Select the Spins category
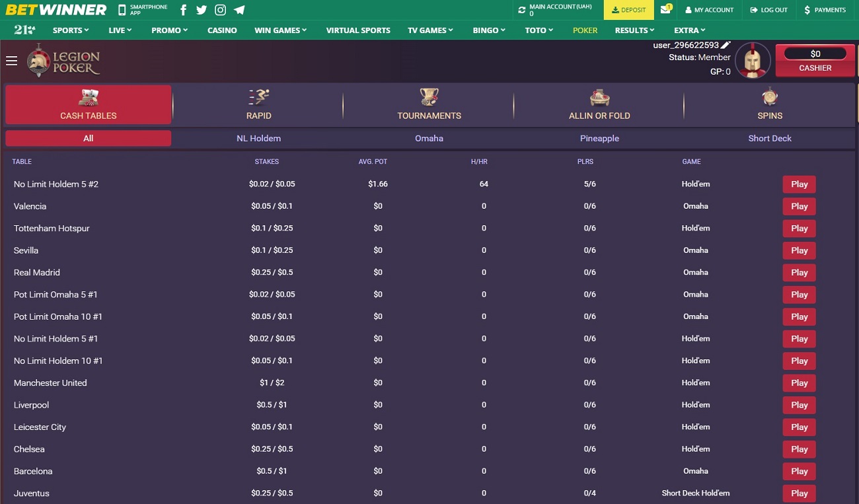This screenshot has width=859, height=504. (x=770, y=105)
